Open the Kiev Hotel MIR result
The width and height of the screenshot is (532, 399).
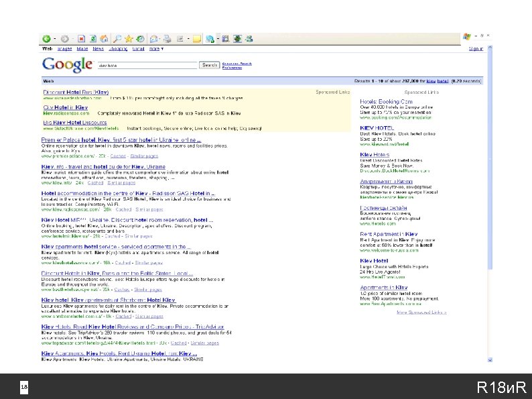127,220
